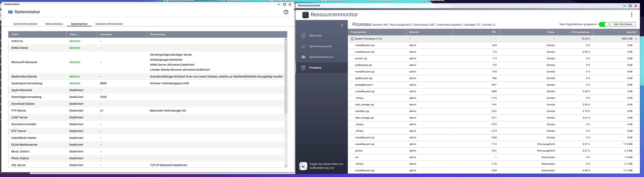The height and width of the screenshot is (177, 644).
Task: Sort services by Status column header
Action: [82, 35]
